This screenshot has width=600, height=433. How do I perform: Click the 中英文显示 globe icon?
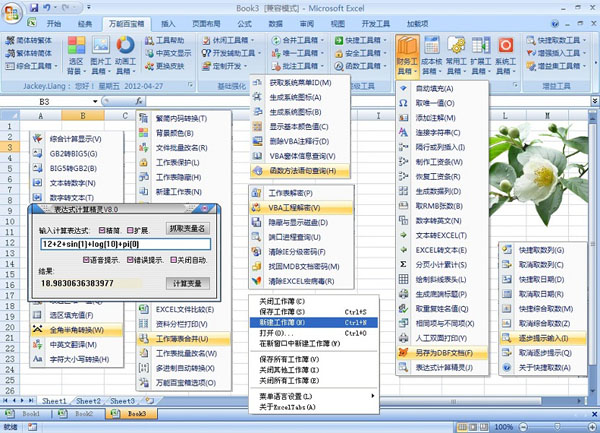click(x=149, y=53)
